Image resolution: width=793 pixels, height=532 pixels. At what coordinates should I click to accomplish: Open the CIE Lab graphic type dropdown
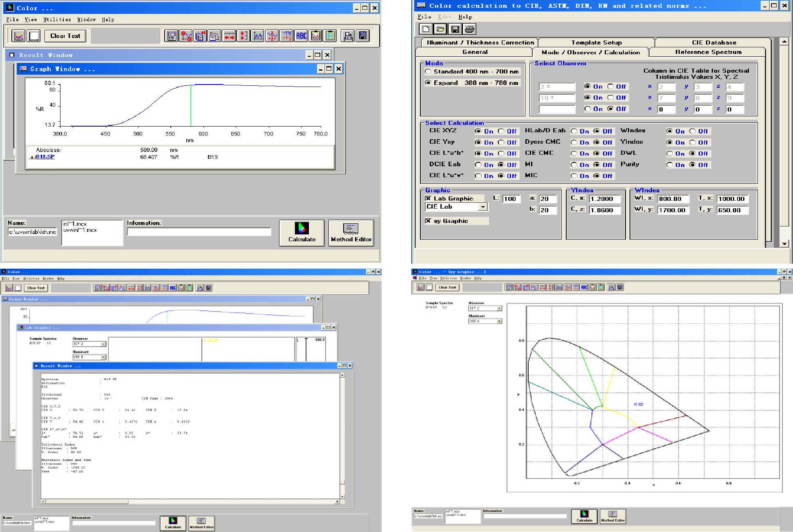[483, 207]
